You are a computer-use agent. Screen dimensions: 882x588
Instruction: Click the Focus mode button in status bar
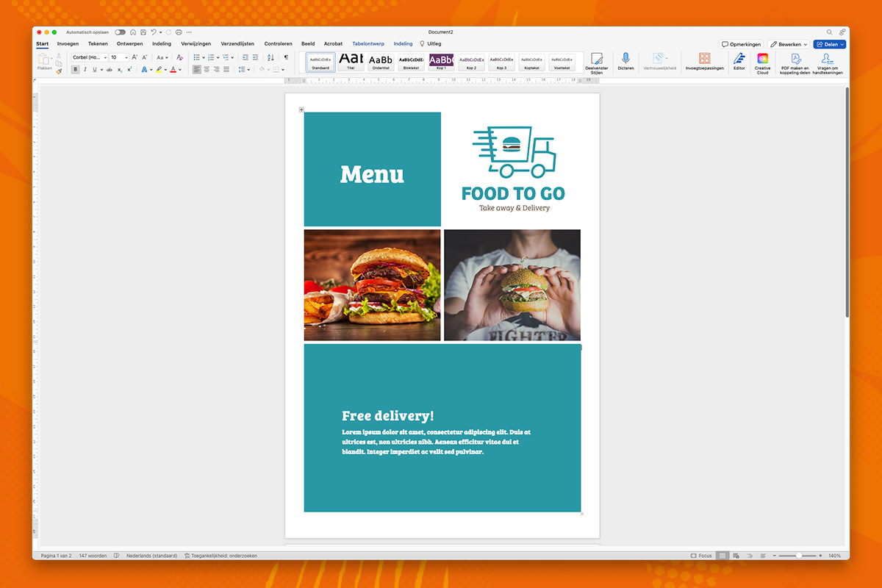(701, 556)
